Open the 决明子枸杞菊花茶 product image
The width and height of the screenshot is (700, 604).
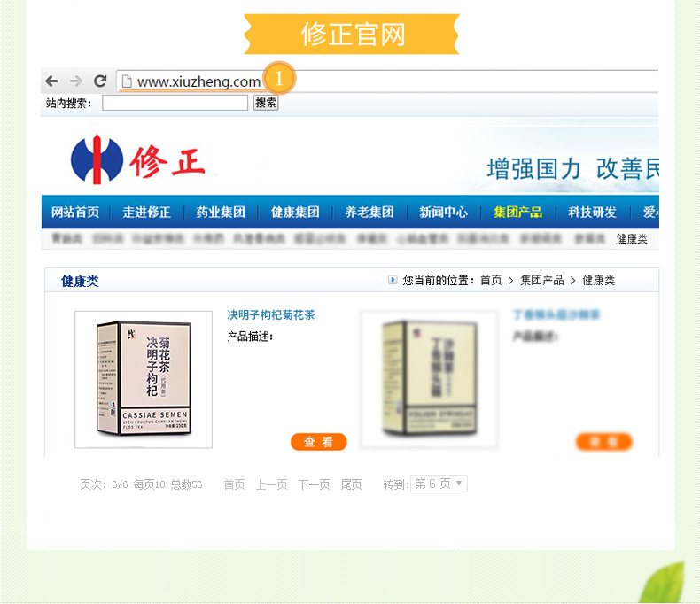(144, 380)
